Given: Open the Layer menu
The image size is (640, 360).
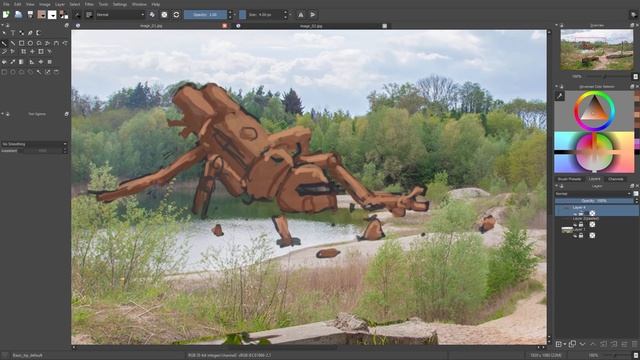Looking at the screenshot, I should [60, 4].
